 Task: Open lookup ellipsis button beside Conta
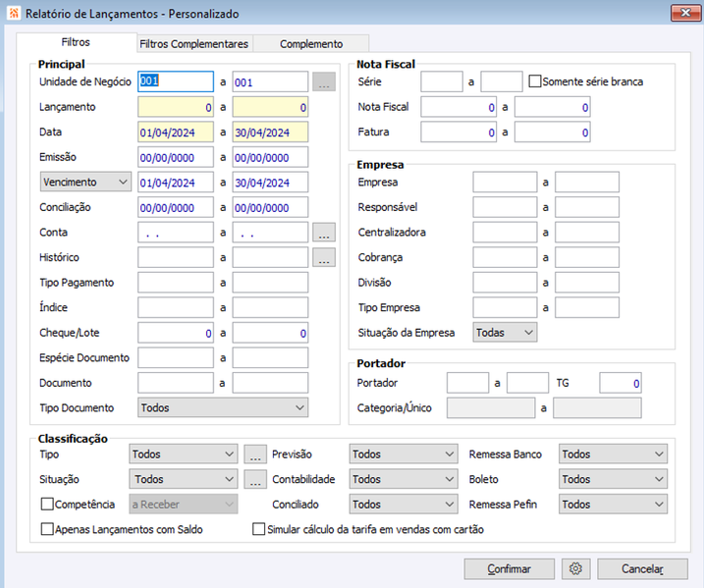[324, 233]
